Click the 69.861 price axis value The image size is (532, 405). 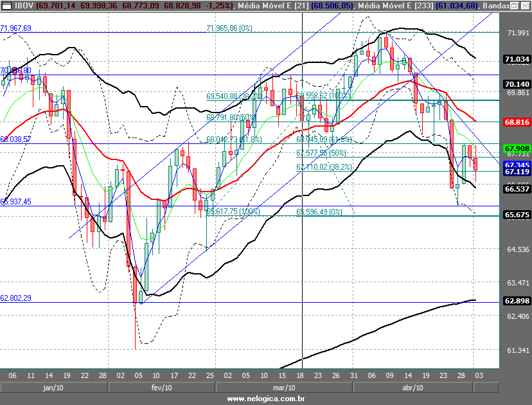pyautogui.click(x=518, y=93)
